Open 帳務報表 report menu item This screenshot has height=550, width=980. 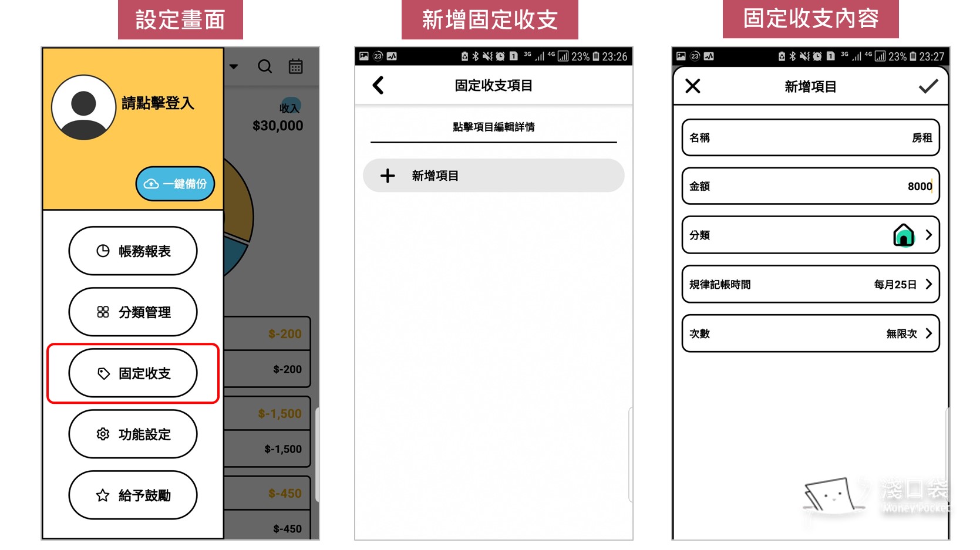133,251
